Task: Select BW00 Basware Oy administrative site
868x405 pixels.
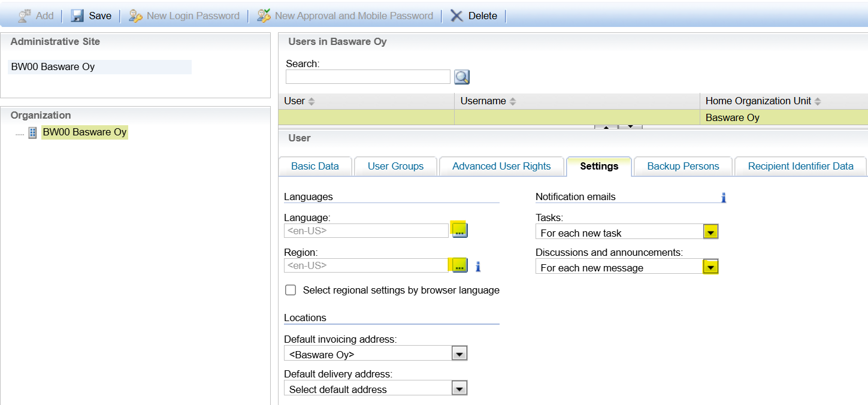Action: (99, 67)
